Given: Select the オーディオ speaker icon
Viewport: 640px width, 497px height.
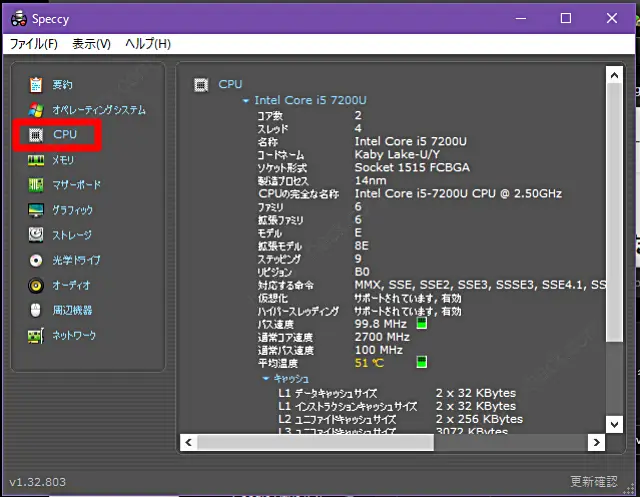Looking at the screenshot, I should point(36,285).
